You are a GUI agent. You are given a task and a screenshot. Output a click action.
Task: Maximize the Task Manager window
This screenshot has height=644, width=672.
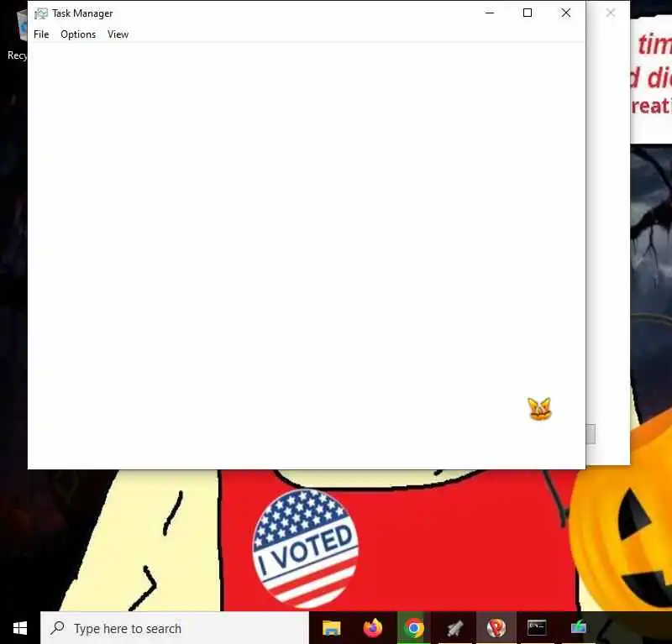528,13
